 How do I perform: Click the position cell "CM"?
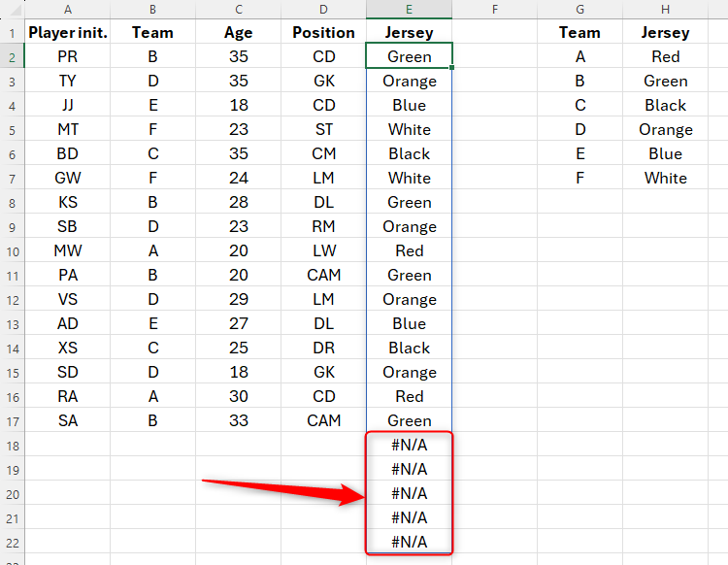click(x=323, y=153)
